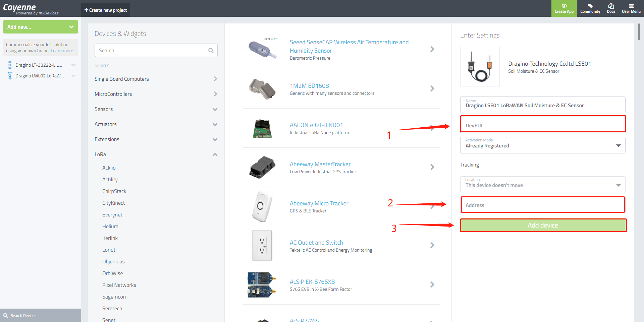
Task: Open the Add new... dropdown
Action: click(x=41, y=27)
